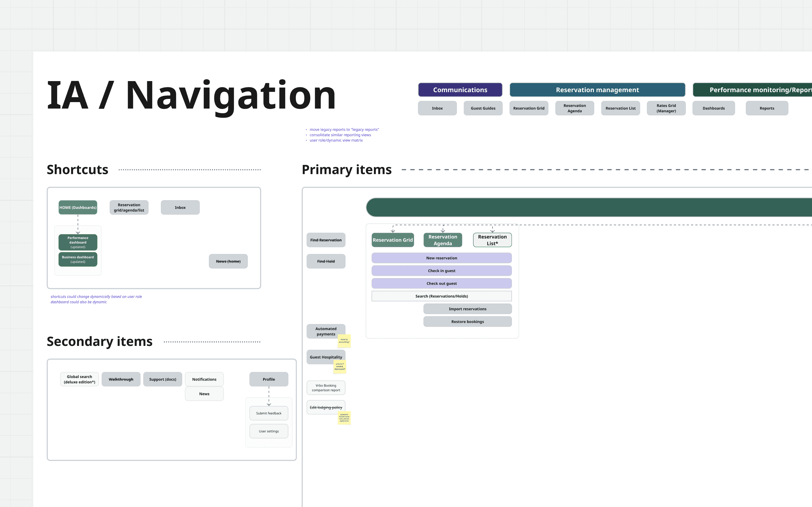
Task: Select the Submit feedback node under Profile
Action: (x=269, y=413)
